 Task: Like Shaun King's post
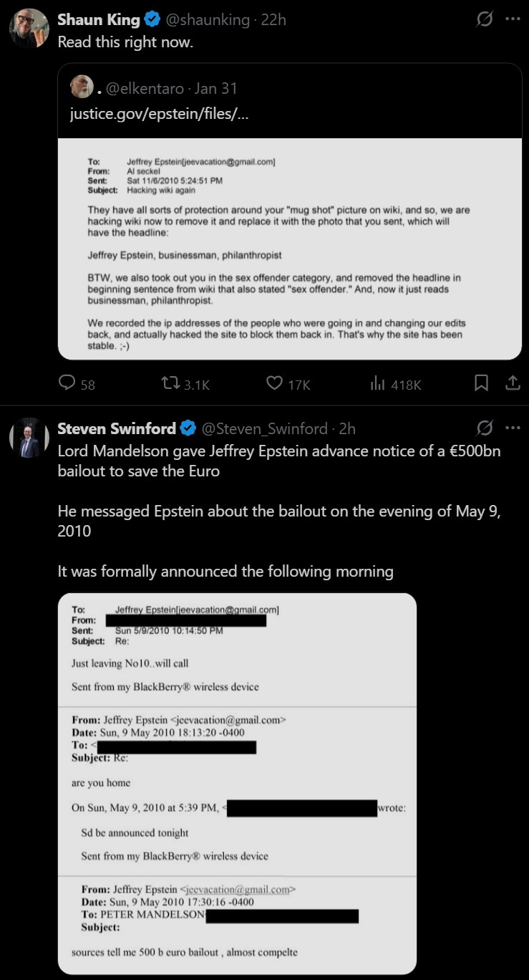pyautogui.click(x=275, y=384)
